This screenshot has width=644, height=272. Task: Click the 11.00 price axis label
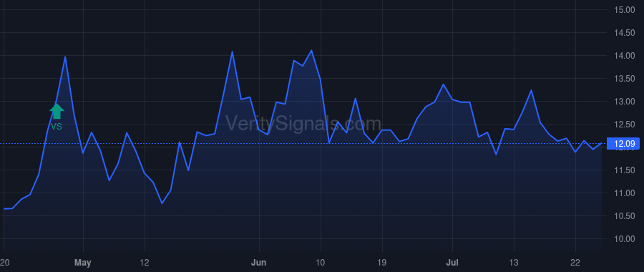[x=624, y=193]
